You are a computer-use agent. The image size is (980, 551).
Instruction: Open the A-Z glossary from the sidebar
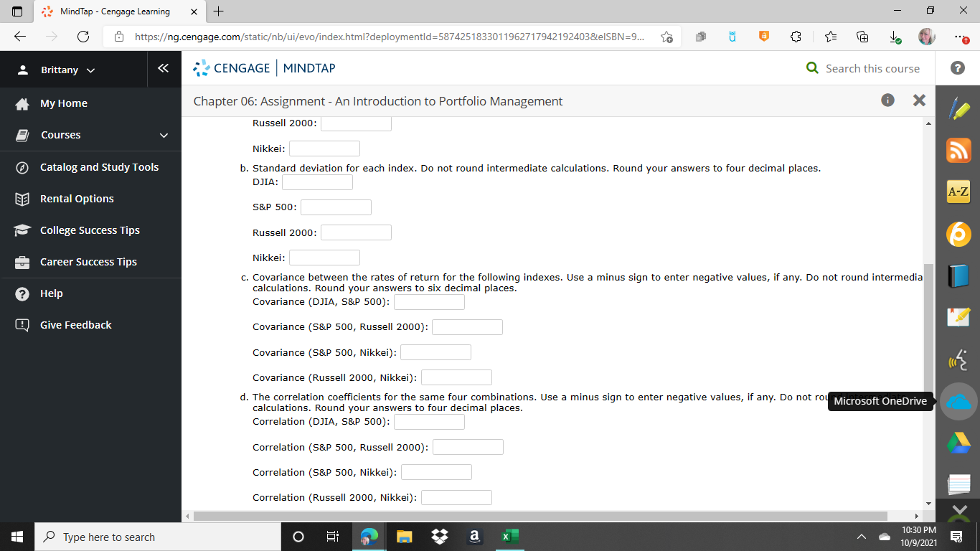click(x=958, y=192)
